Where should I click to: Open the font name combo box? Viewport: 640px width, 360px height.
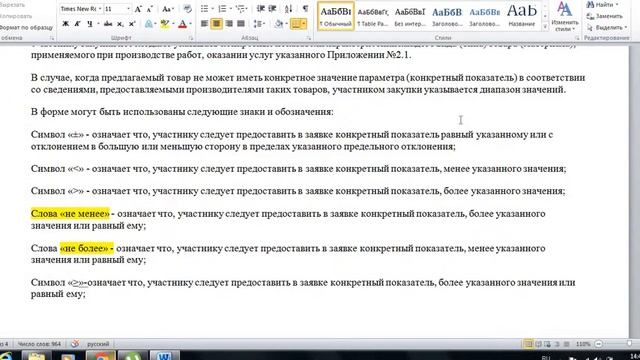[x=81, y=9]
